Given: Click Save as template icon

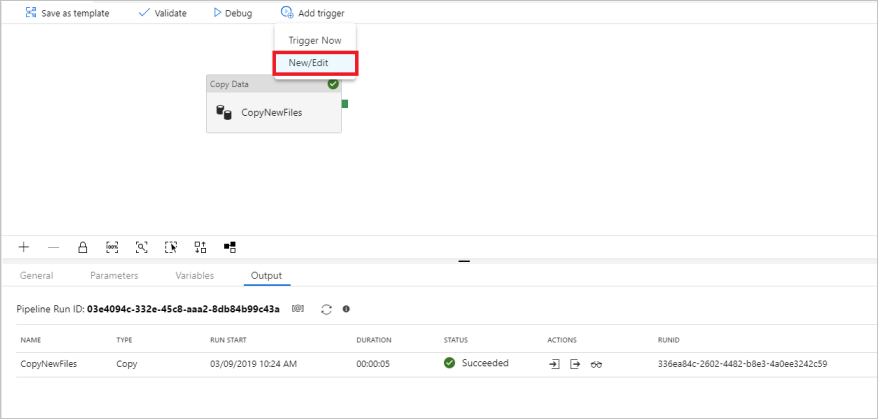Looking at the screenshot, I should (x=31, y=12).
